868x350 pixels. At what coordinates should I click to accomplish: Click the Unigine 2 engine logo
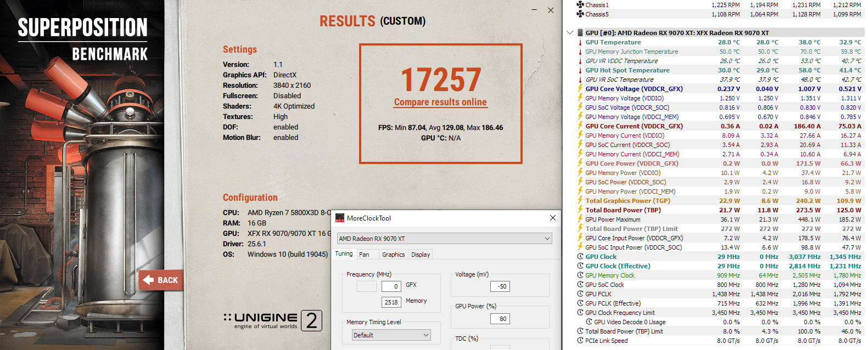coord(273,320)
